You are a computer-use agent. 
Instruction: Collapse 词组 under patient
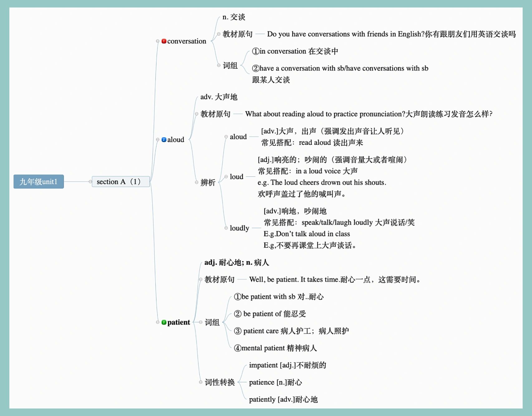201,322
